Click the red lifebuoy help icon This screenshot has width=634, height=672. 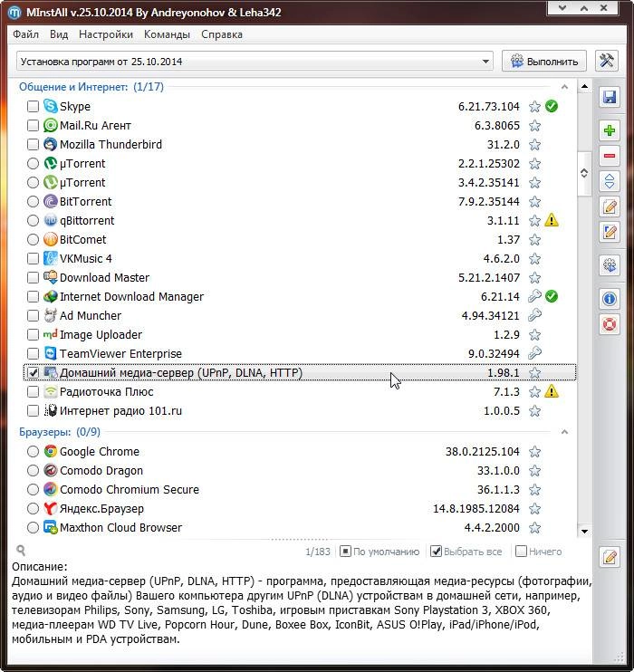click(610, 324)
